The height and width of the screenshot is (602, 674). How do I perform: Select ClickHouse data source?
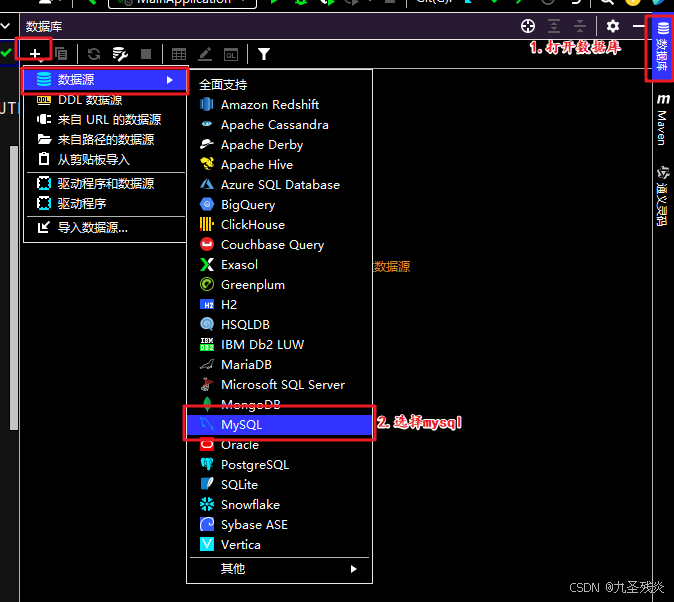pos(279,224)
